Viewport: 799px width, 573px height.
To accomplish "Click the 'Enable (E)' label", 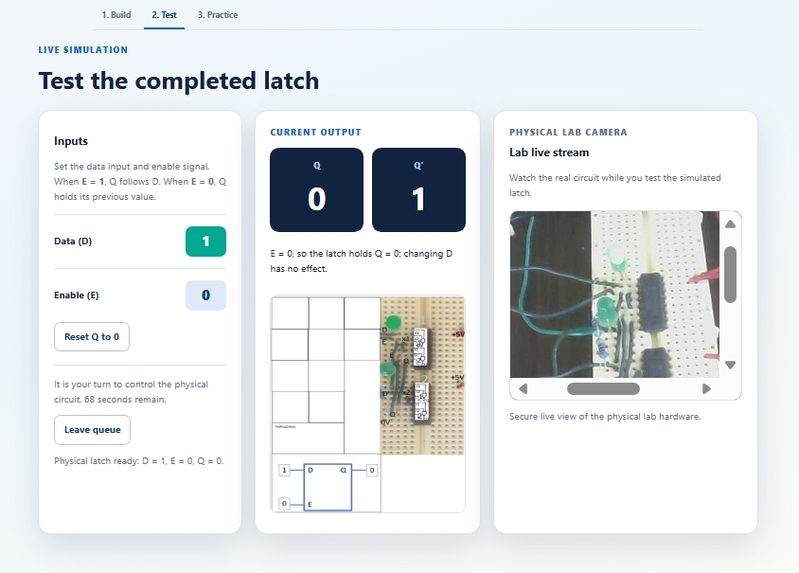I will tap(76, 295).
